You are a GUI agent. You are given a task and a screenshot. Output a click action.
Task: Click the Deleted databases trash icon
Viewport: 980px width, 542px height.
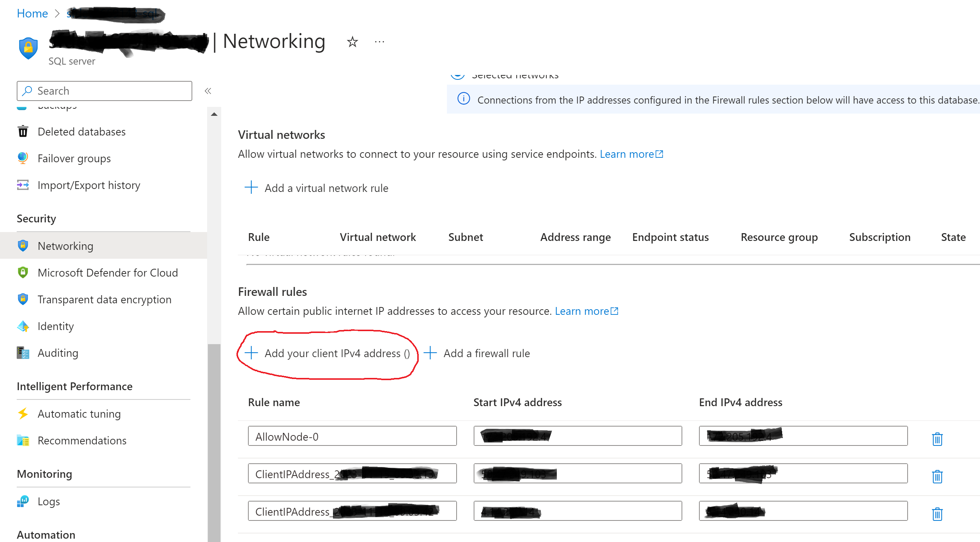pos(23,131)
